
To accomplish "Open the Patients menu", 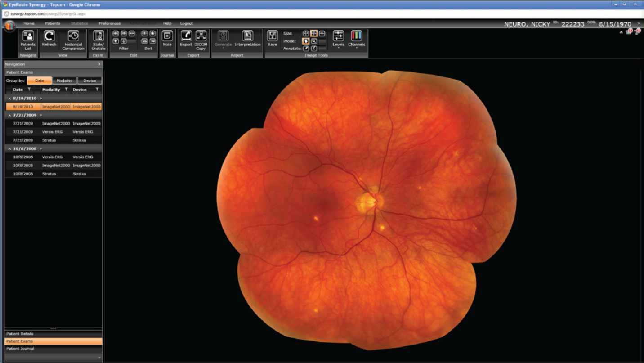I will [x=53, y=23].
